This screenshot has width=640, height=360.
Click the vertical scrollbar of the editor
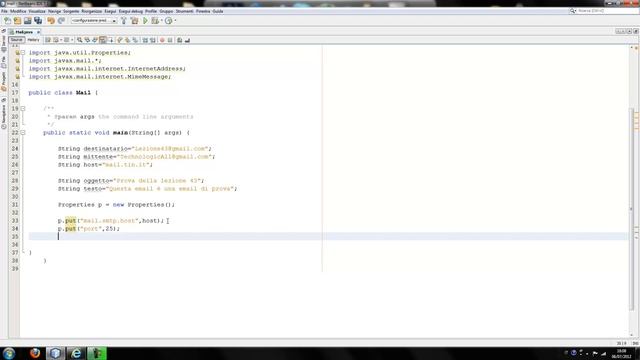[x=631, y=208]
